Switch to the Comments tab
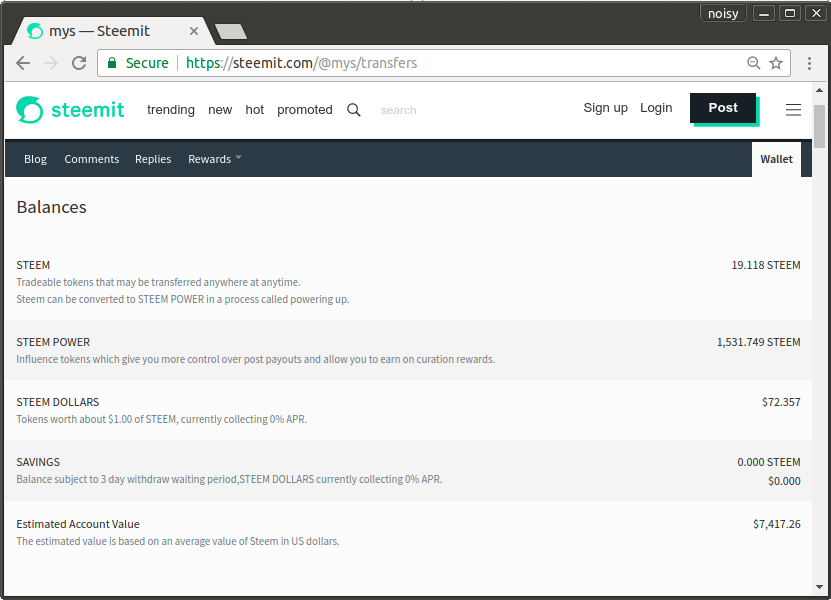This screenshot has width=831, height=600. (x=92, y=159)
